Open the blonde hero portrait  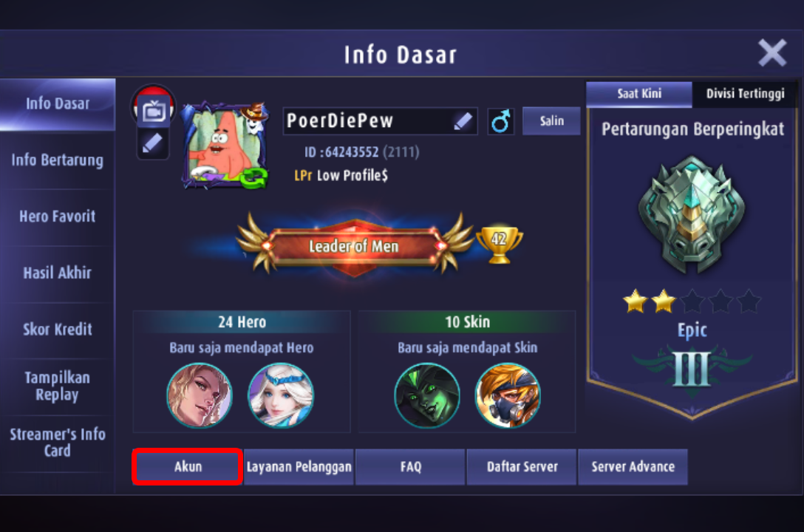coord(200,395)
